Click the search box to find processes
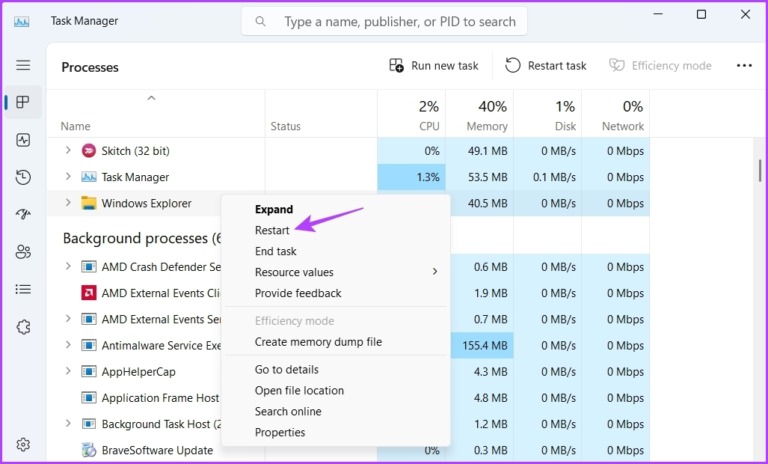 click(400, 21)
